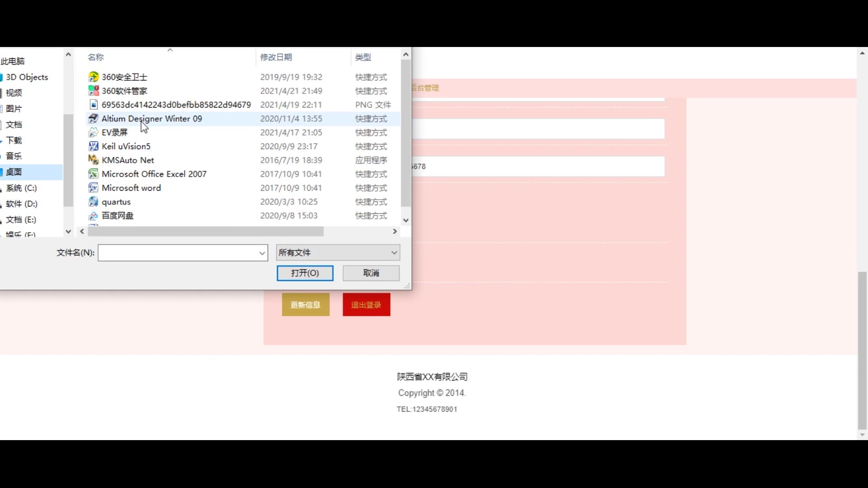The width and height of the screenshot is (868, 488).
Task: Click the file list scroll up arrow
Action: coord(406,54)
